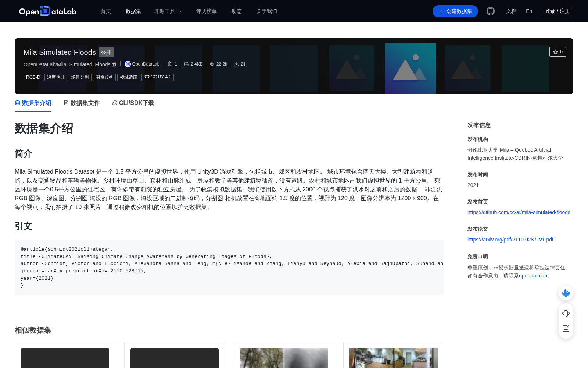
Task: Open similar dataset thumbnail with trees
Action: (x=284, y=358)
